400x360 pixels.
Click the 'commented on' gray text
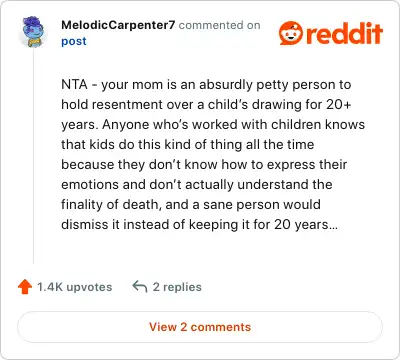219,25
